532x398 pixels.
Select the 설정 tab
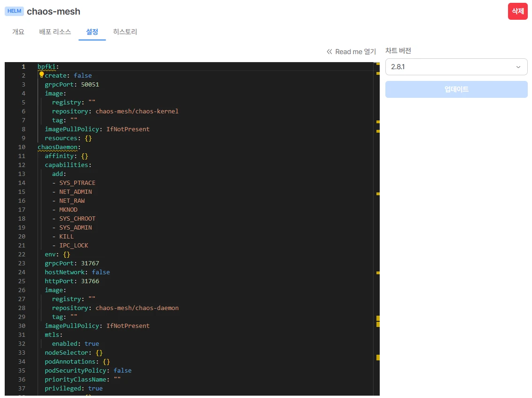point(92,32)
